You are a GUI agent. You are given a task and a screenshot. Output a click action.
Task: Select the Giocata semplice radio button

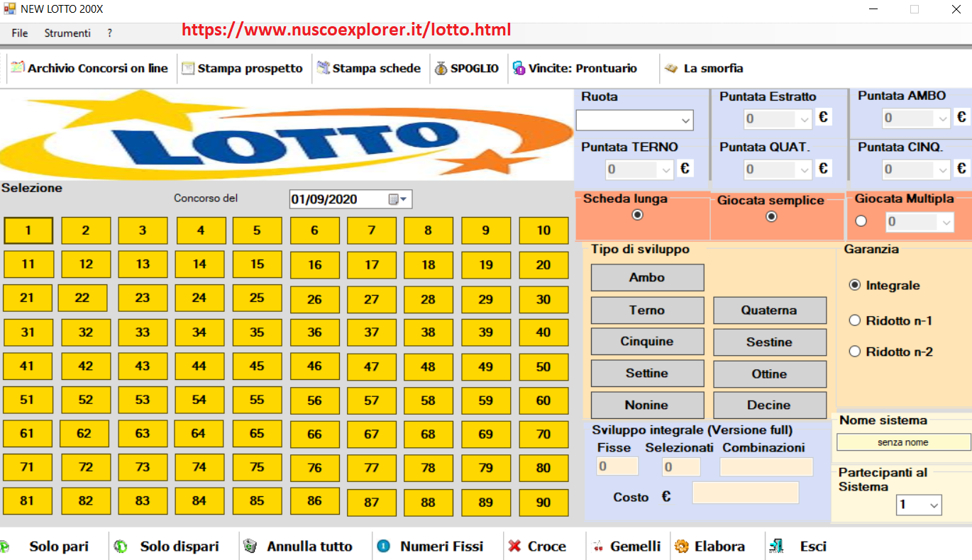coord(771,217)
